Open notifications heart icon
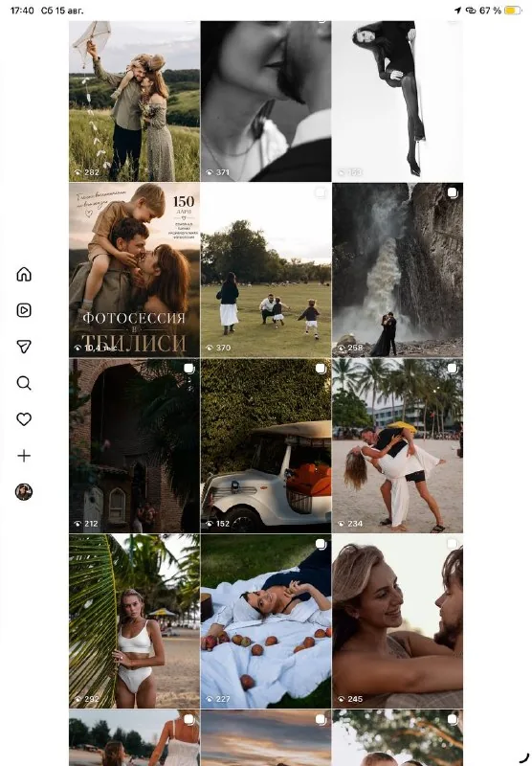 [x=24, y=419]
